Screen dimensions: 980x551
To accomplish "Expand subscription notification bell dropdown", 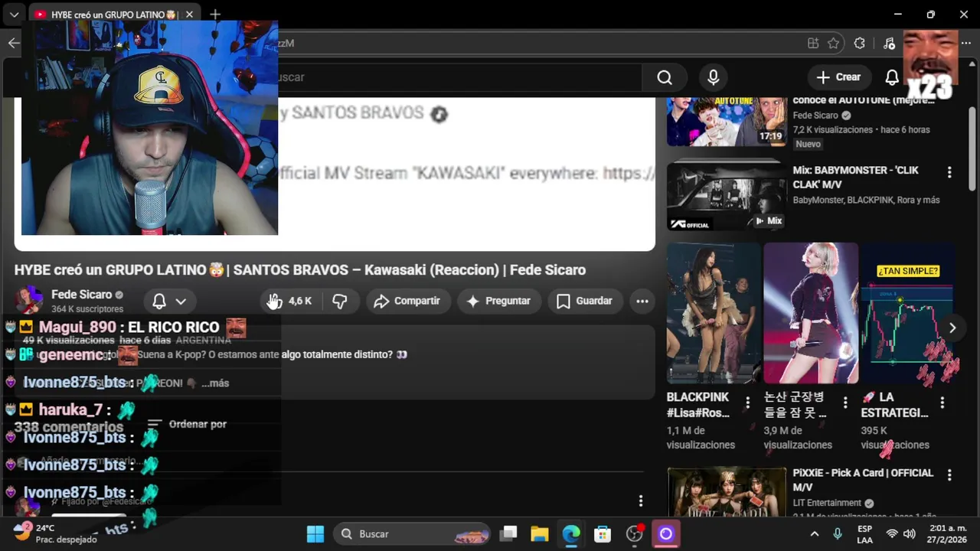I will (x=169, y=302).
